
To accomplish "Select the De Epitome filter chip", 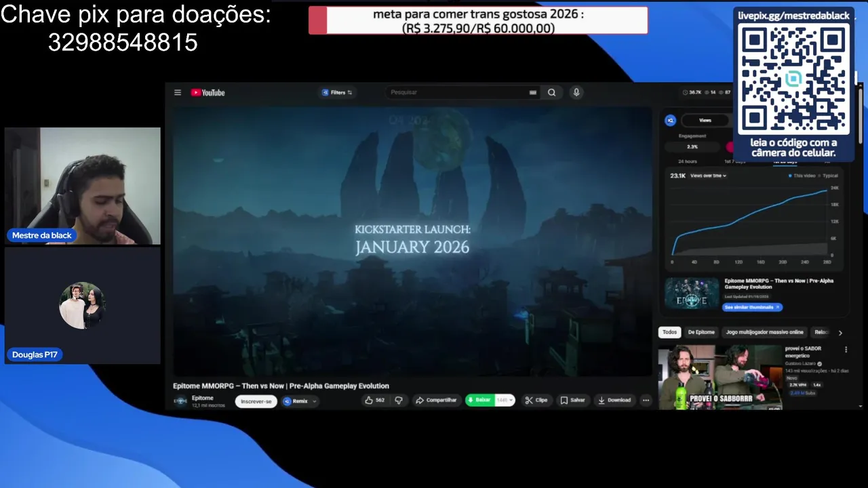I will 701,332.
